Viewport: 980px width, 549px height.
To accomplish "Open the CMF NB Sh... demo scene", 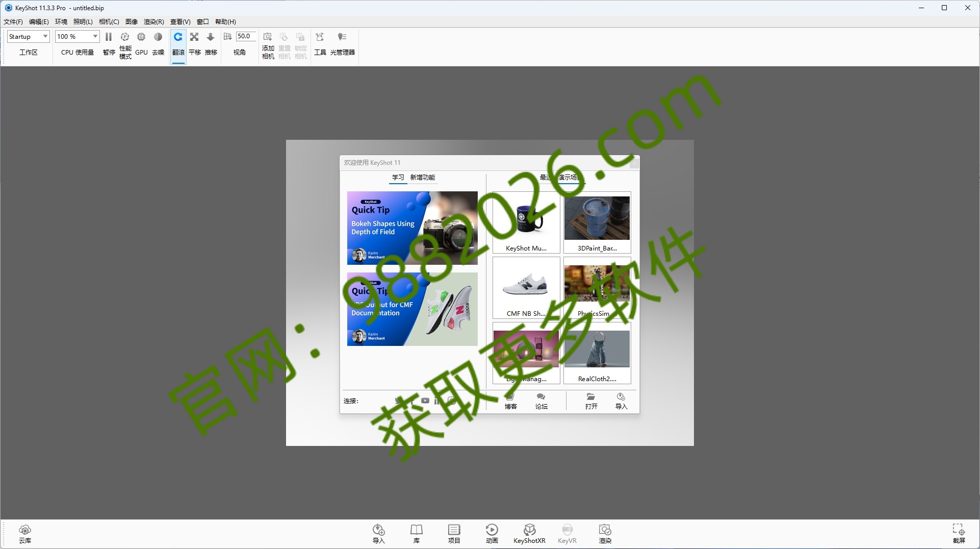I will pyautogui.click(x=526, y=288).
